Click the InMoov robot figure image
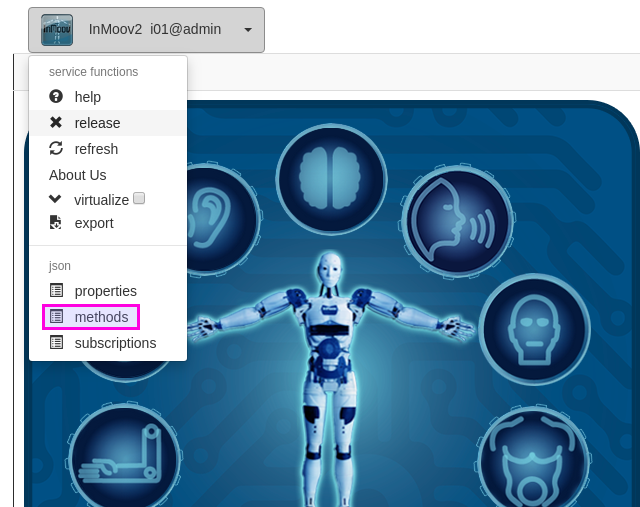 click(x=331, y=378)
